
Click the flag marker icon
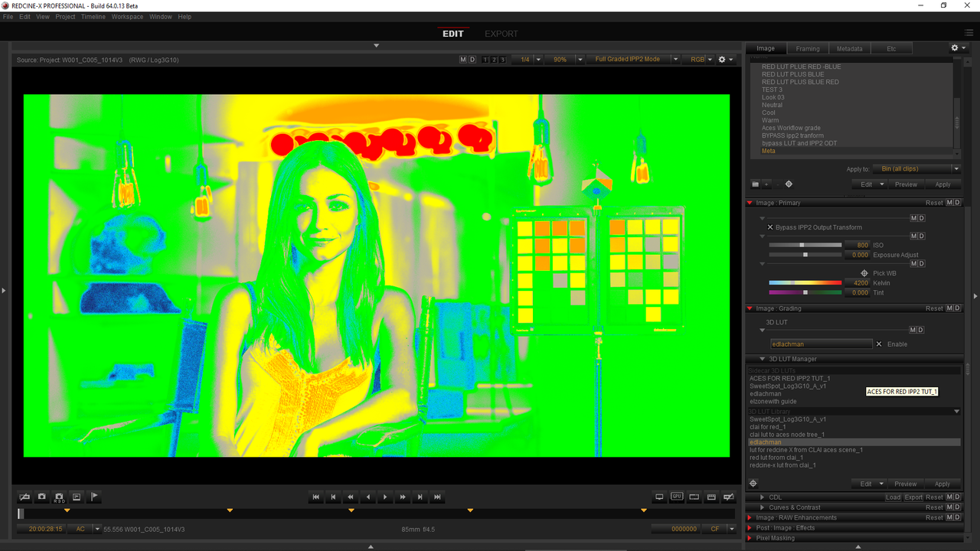point(93,497)
